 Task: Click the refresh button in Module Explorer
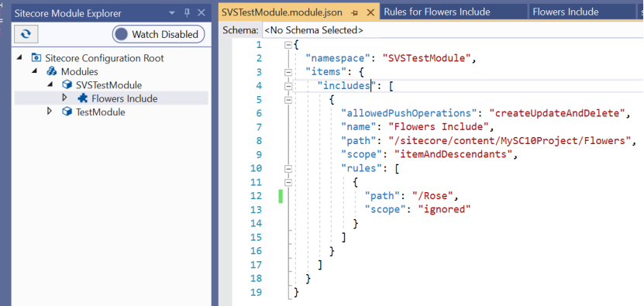[26, 34]
